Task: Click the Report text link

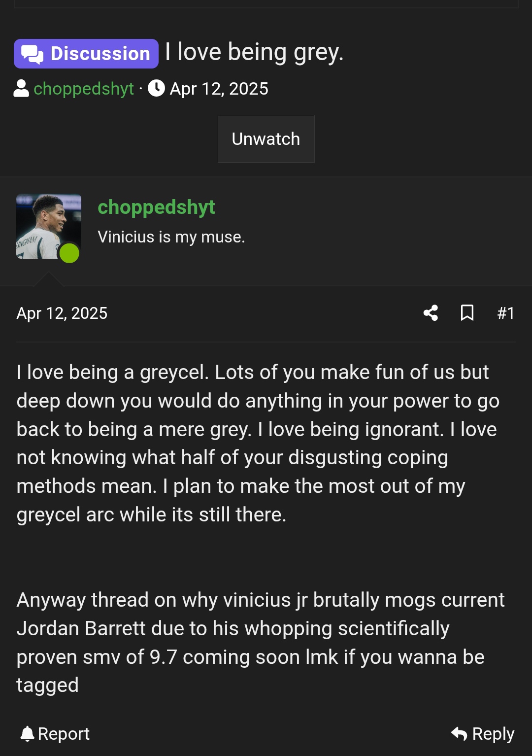Action: click(64, 734)
